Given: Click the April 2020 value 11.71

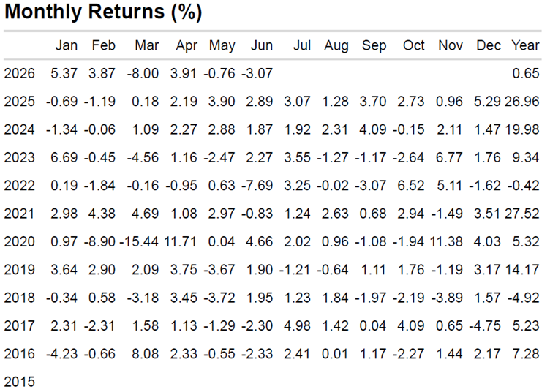Looking at the screenshot, I should [181, 242].
